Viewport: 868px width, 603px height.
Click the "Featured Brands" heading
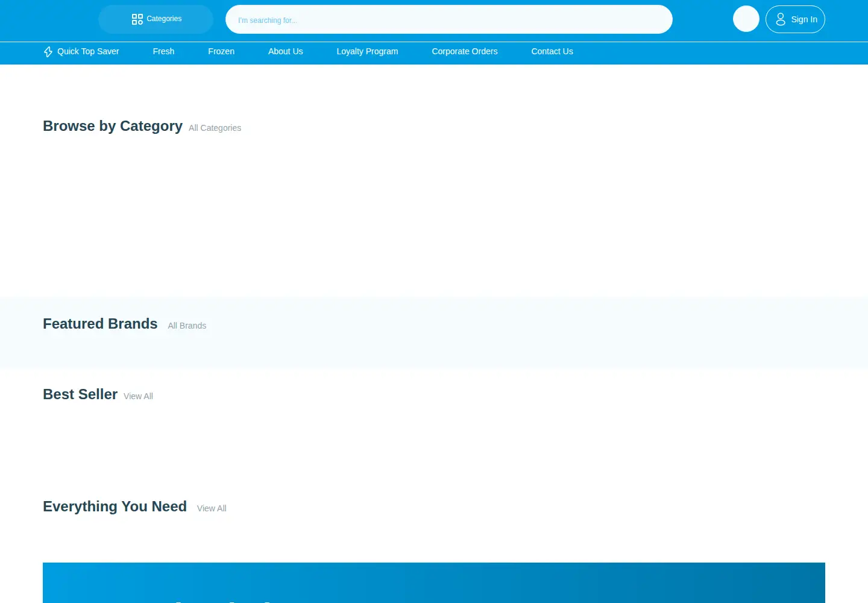(x=100, y=324)
